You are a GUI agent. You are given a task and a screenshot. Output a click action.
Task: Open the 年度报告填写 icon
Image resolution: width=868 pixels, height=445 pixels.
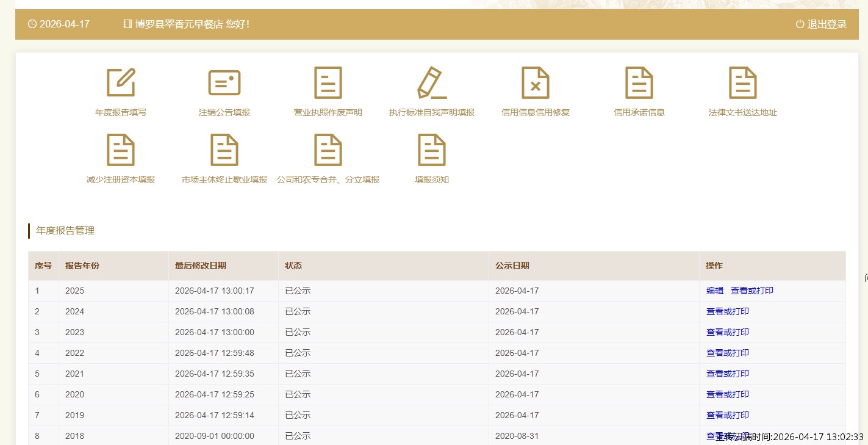pos(121,83)
